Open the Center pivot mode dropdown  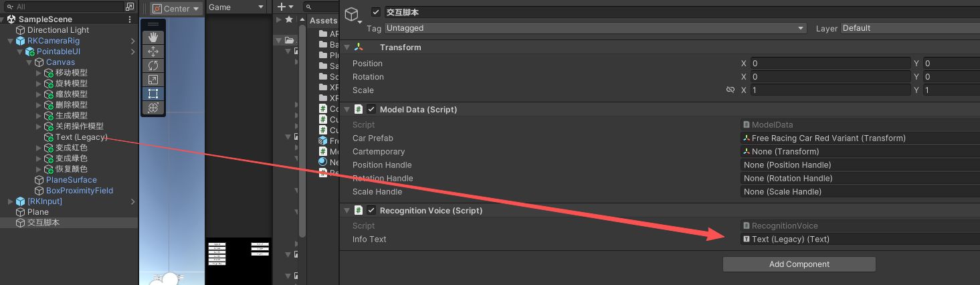click(177, 8)
